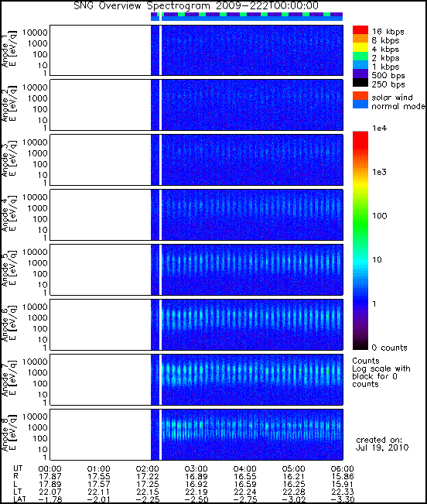
Task: Click the yellow 4 kbps legend swatch
Action: [x=360, y=47]
